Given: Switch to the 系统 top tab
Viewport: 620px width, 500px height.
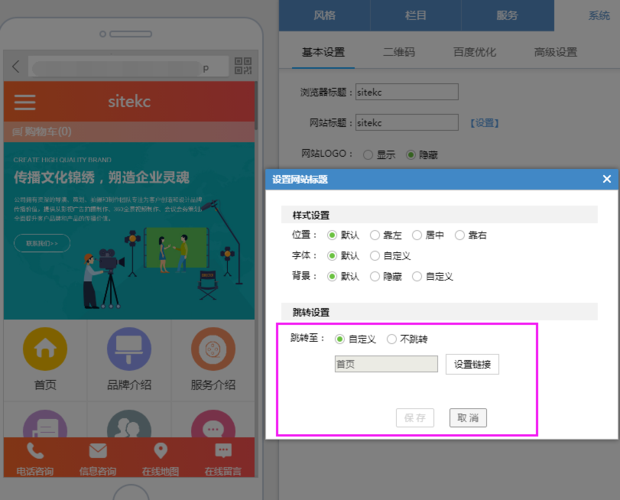Looking at the screenshot, I should point(599,15).
